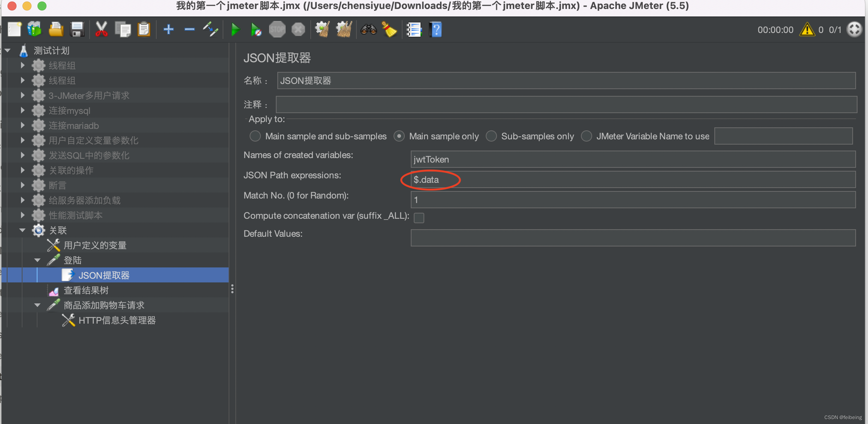
Task: Select JMeter Variable Name to use radio
Action: point(587,136)
